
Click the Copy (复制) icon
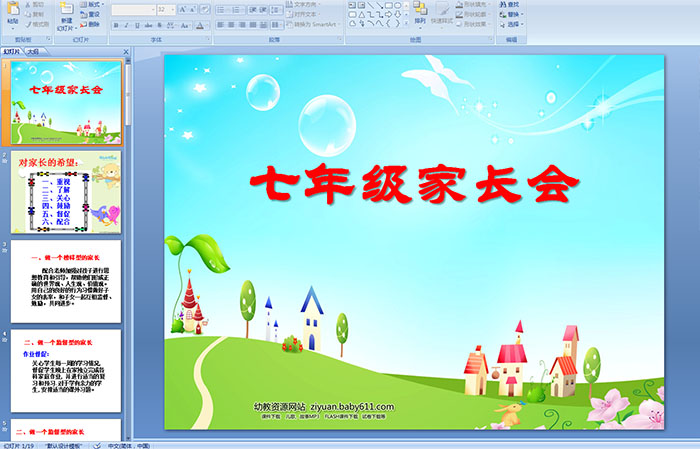[28, 14]
